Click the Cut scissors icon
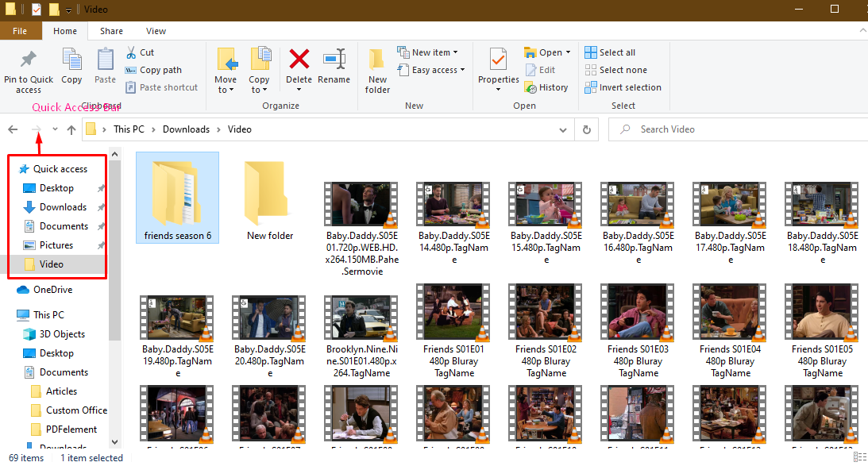Viewport: 868px width, 466px height. click(x=132, y=52)
